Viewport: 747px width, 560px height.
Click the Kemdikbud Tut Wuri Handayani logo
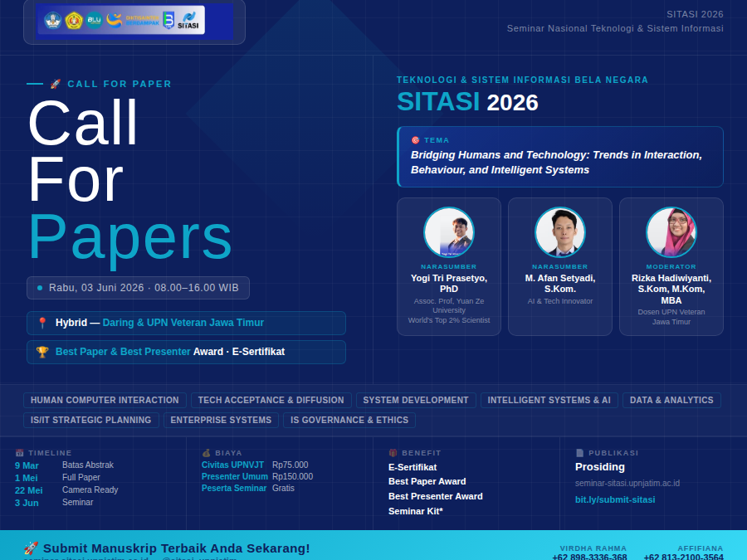pos(53,22)
